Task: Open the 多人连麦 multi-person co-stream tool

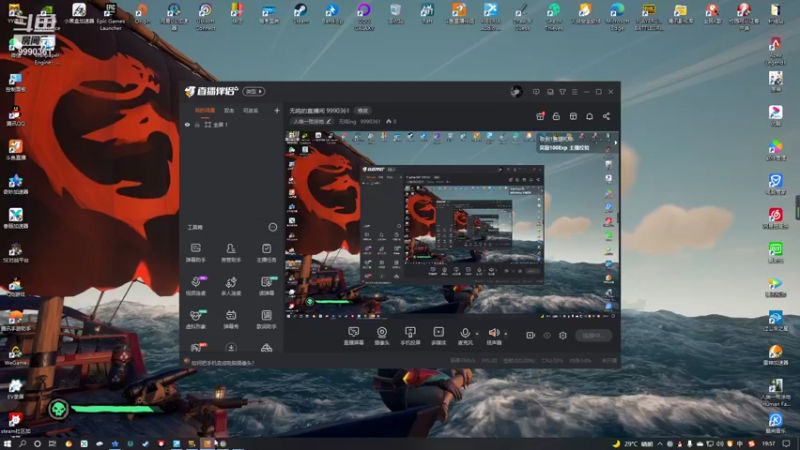Action: click(x=231, y=286)
